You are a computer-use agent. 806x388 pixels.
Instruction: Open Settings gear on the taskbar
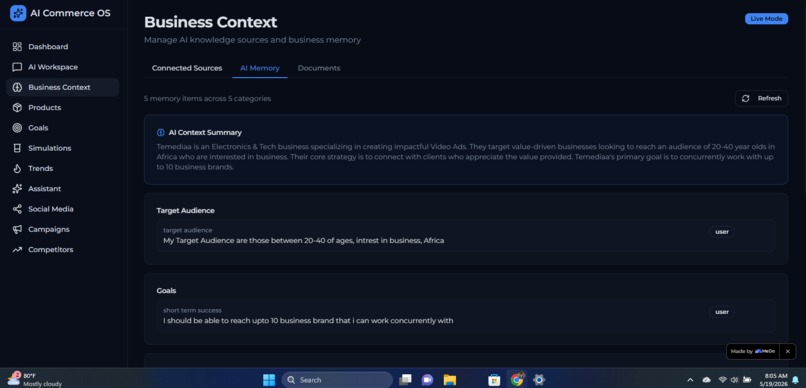click(x=539, y=380)
